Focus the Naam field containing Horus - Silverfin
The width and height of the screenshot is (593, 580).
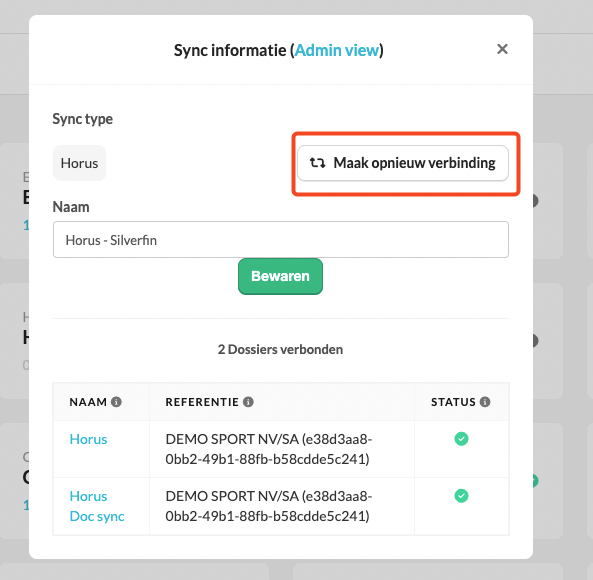tap(281, 240)
